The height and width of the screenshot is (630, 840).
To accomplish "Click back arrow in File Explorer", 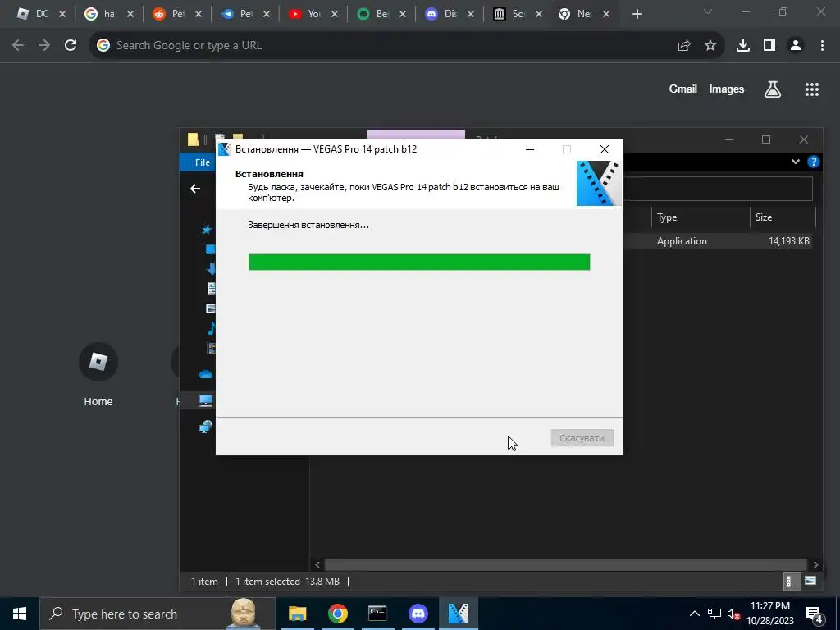I will [x=195, y=189].
